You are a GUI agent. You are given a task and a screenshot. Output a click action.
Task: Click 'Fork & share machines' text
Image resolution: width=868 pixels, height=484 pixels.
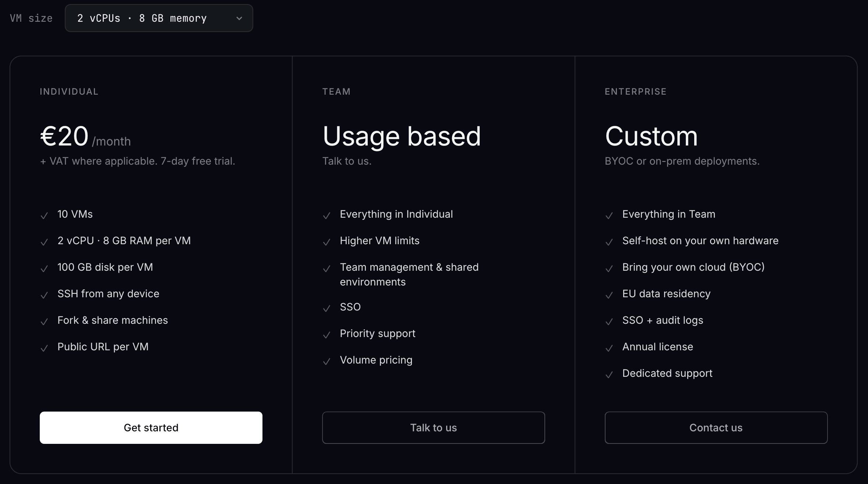click(113, 320)
